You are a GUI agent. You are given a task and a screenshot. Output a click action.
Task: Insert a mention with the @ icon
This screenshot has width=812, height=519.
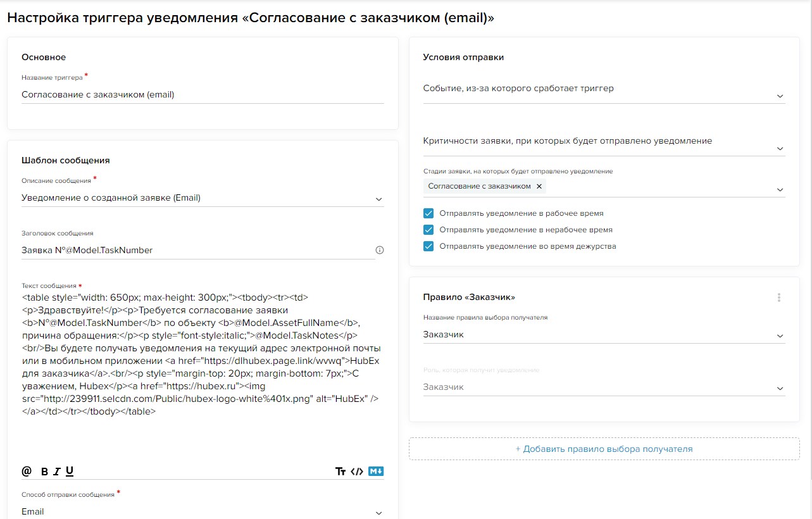pos(27,471)
